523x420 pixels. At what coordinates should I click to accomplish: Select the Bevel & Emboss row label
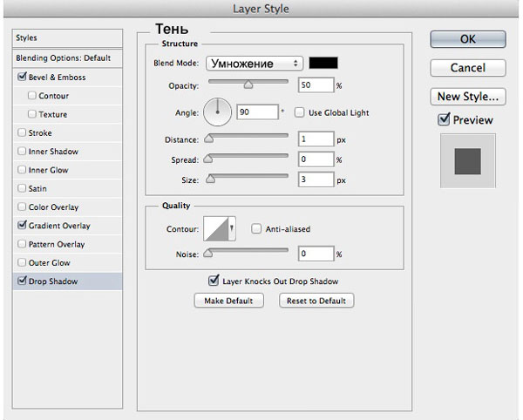coord(57,78)
